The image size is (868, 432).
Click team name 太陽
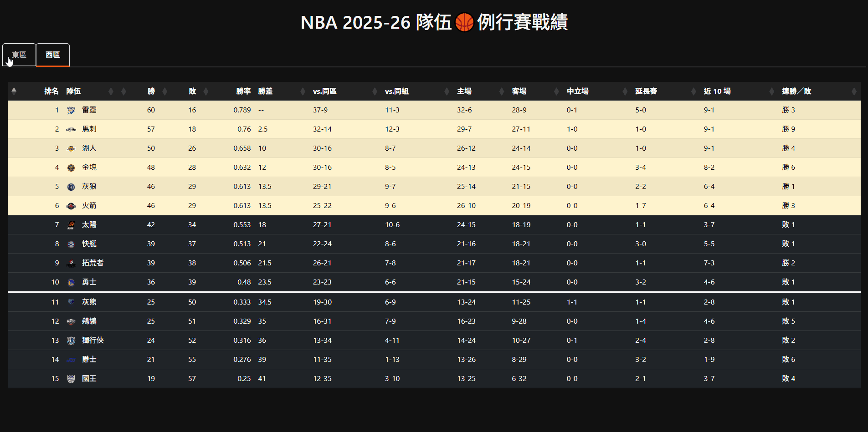[89, 224]
